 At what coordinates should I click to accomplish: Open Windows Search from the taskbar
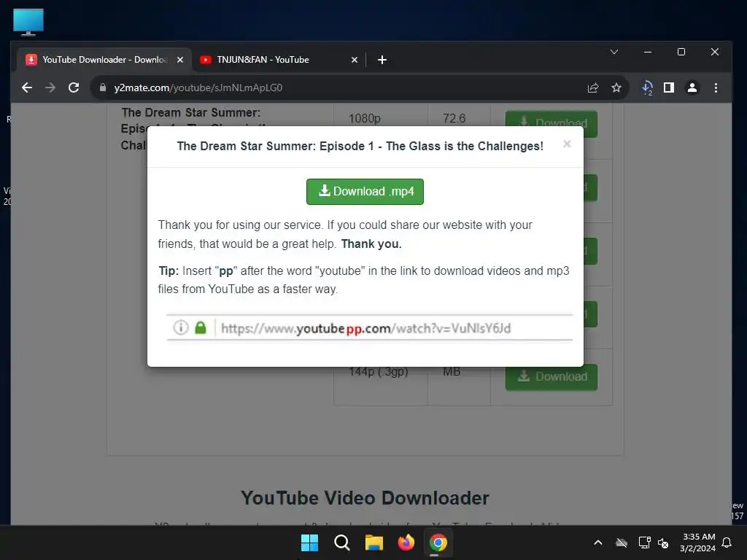341,542
